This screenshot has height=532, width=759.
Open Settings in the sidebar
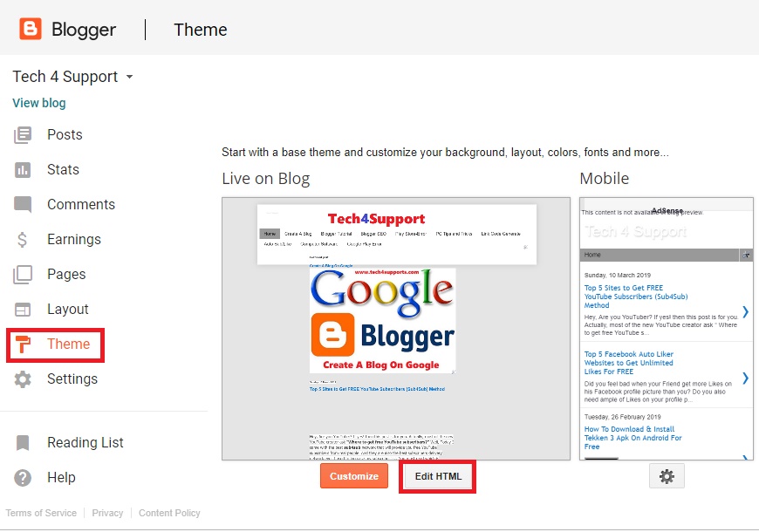point(72,379)
